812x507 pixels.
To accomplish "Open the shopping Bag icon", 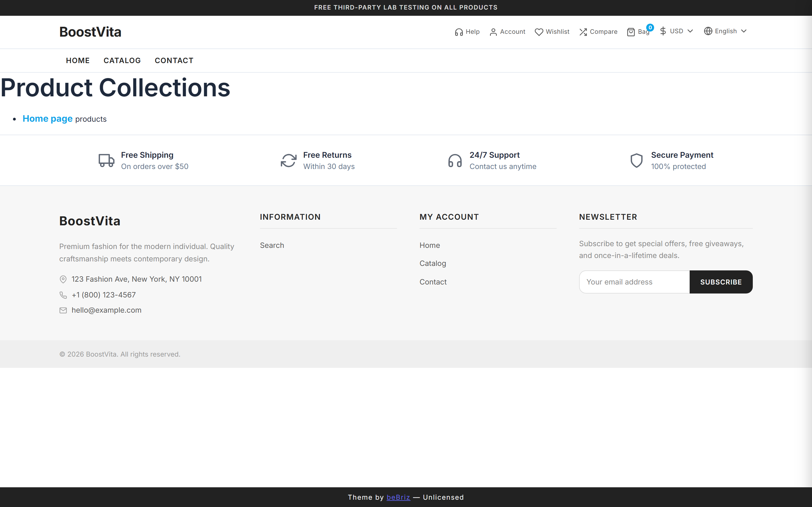I will click(631, 32).
